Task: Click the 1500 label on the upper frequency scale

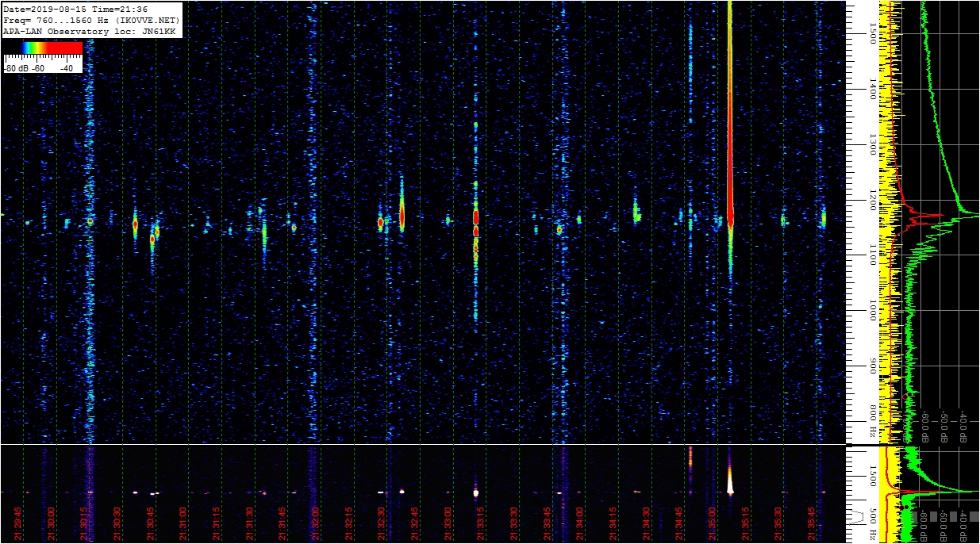Action: click(x=874, y=32)
